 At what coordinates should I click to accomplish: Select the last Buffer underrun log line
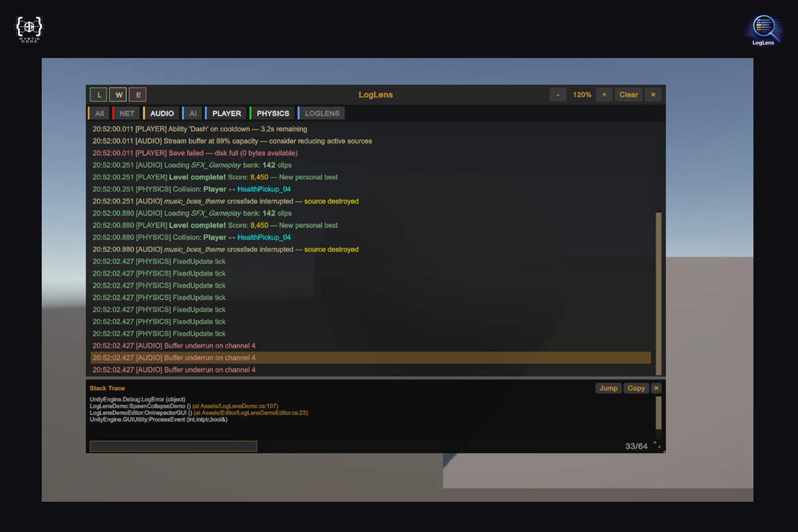[371, 370]
